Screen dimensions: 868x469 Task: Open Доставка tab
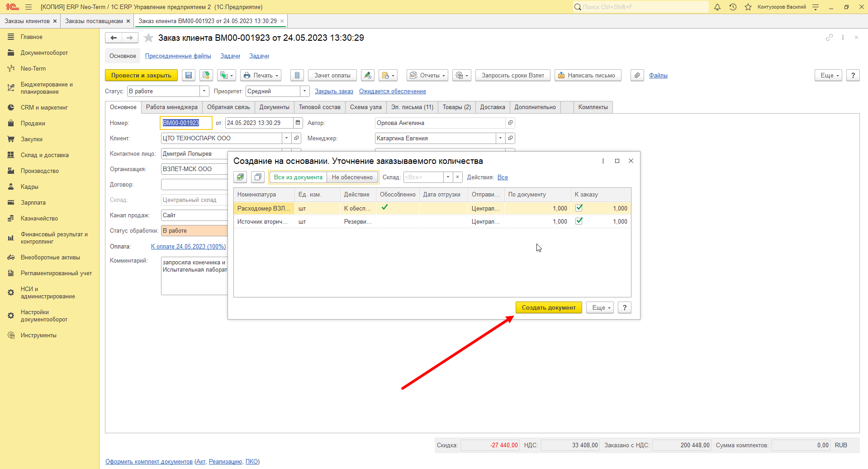click(x=493, y=107)
